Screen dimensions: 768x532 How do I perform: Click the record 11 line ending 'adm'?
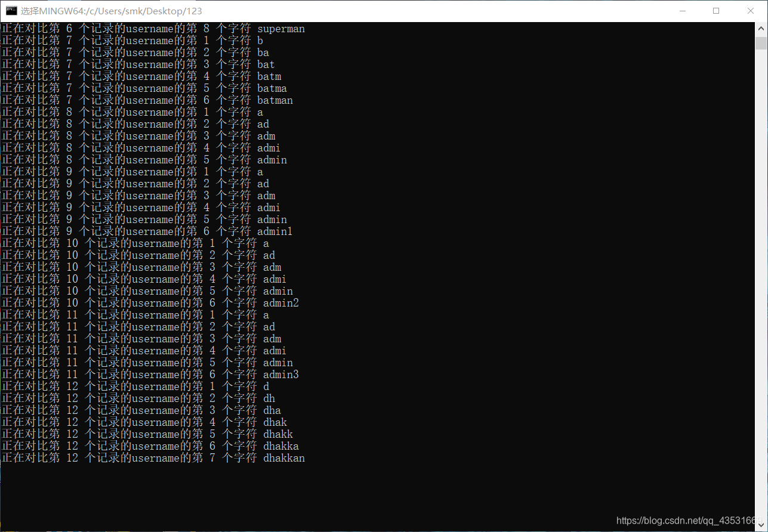[141, 339]
